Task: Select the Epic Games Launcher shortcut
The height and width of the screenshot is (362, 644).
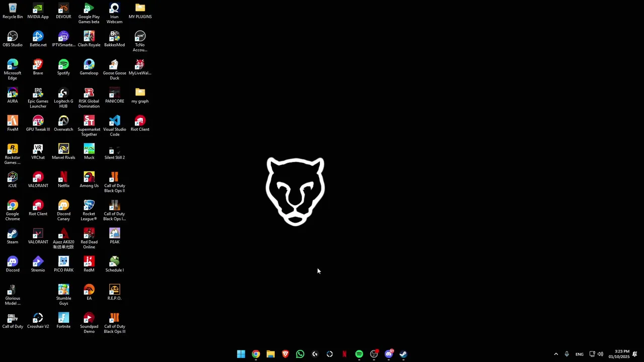Action: coord(38,98)
